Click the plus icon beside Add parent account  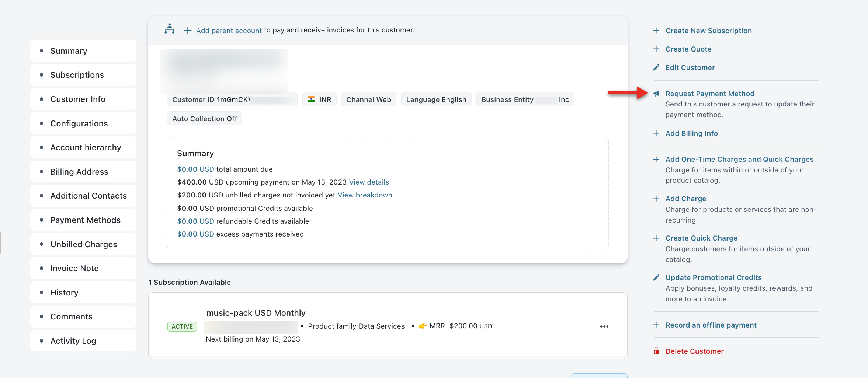click(x=188, y=31)
